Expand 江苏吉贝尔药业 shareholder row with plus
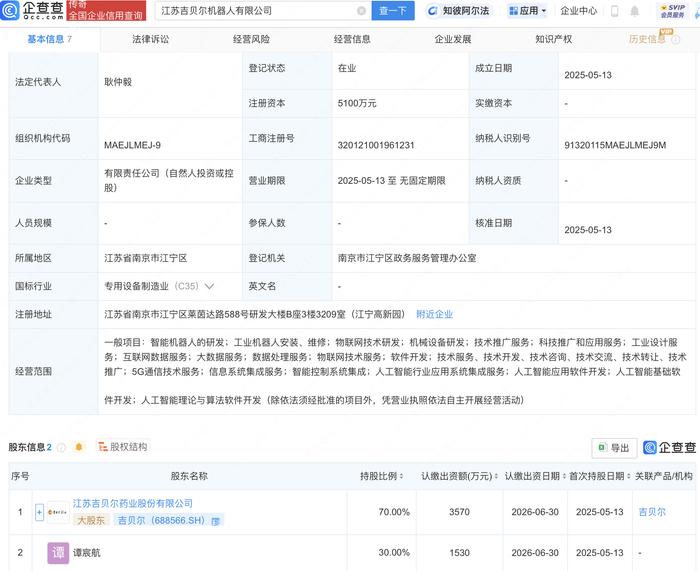 click(x=39, y=512)
